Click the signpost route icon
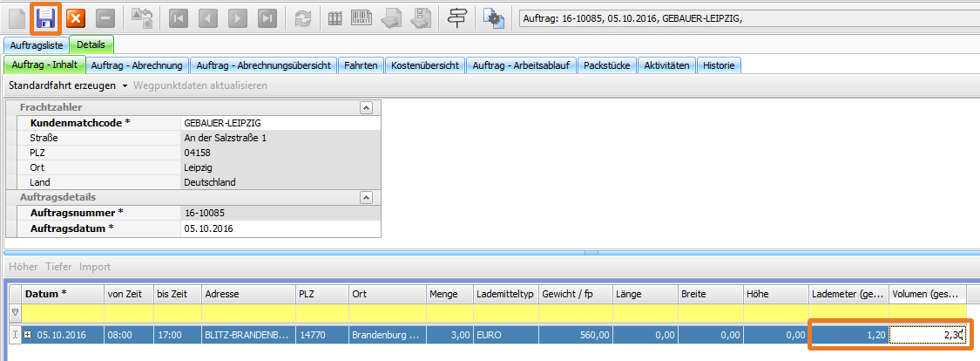Viewport: 980px width, 361px height. point(456,17)
